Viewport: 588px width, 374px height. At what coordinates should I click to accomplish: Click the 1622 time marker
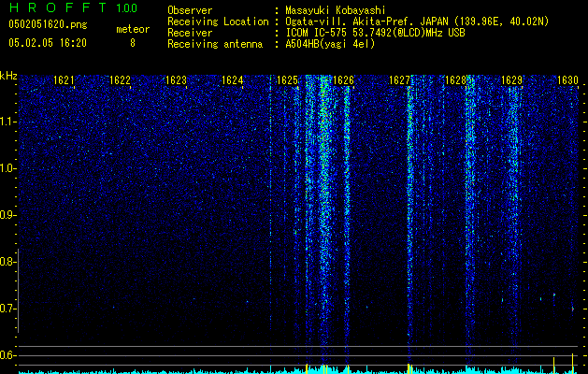coord(120,80)
